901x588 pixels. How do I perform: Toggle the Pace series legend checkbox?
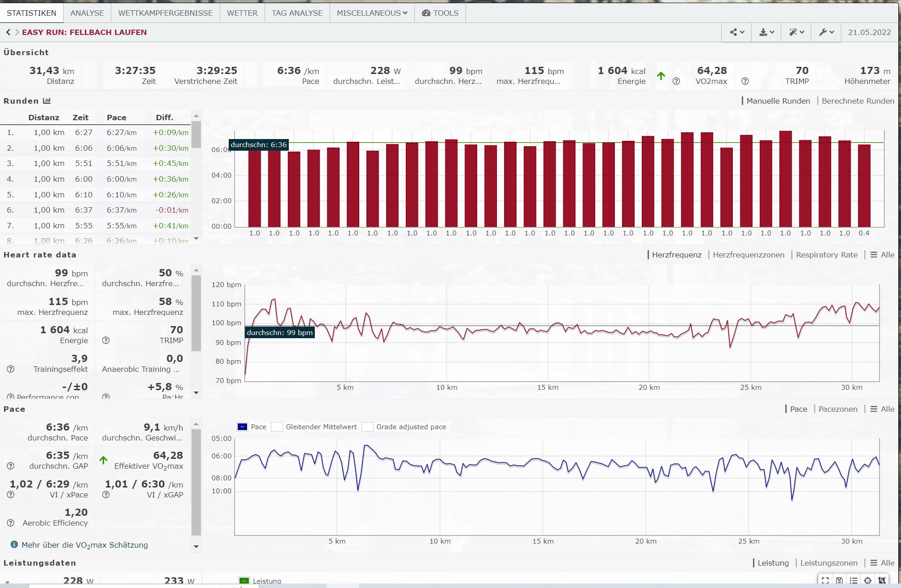pos(242,427)
